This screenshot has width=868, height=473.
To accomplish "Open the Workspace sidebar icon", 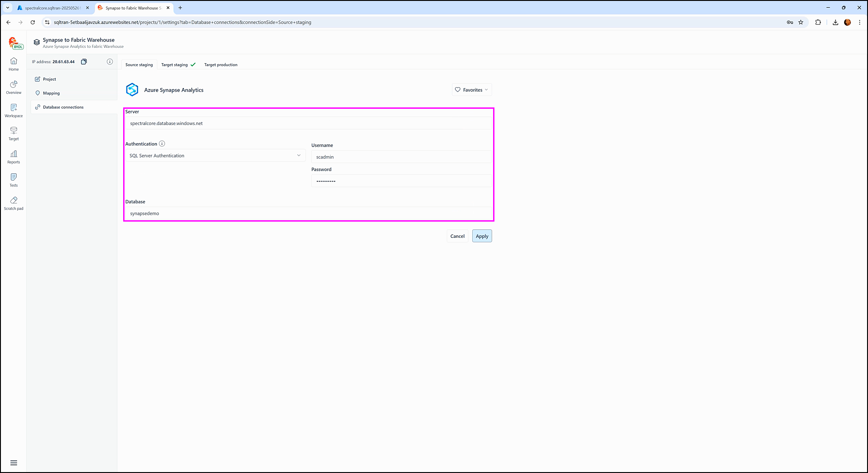I will pyautogui.click(x=14, y=110).
